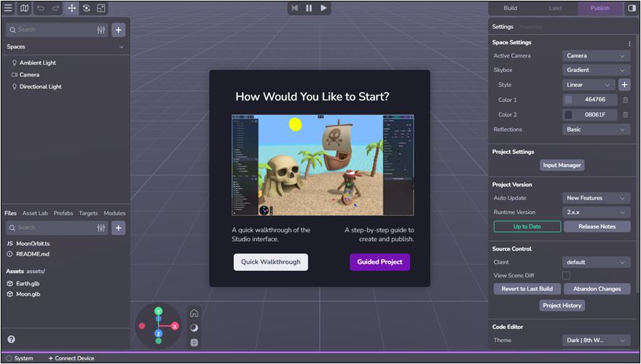Start the Guided Project
Screen dimensions: 641x364
(x=380, y=262)
